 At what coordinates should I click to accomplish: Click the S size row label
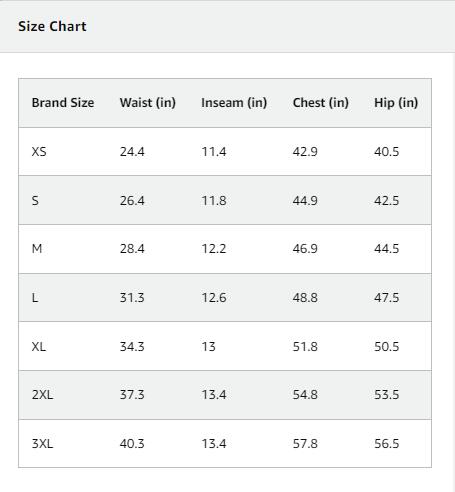pyautogui.click(x=35, y=201)
